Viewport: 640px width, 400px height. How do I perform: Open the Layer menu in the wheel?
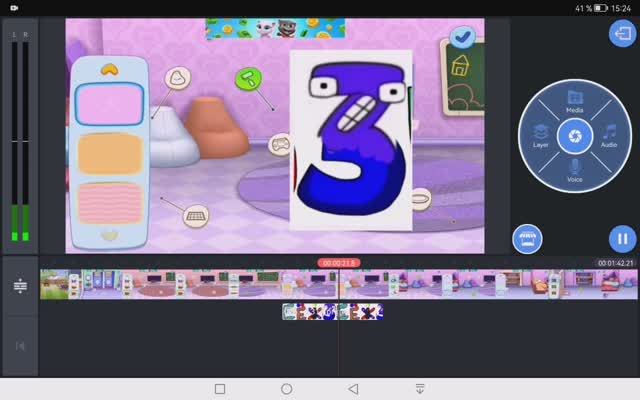point(540,136)
